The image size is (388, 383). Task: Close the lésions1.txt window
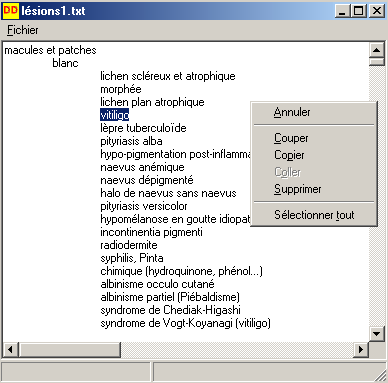click(377, 11)
